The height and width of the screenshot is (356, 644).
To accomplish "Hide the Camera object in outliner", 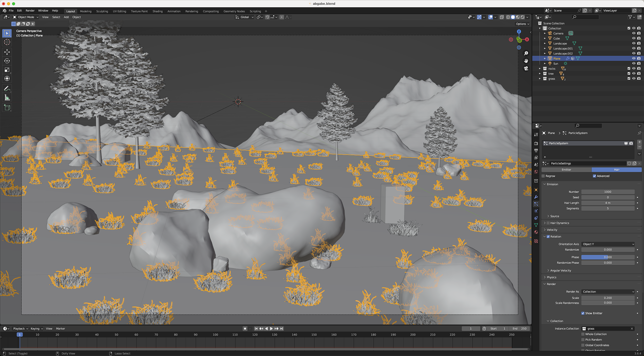I will click(x=634, y=34).
